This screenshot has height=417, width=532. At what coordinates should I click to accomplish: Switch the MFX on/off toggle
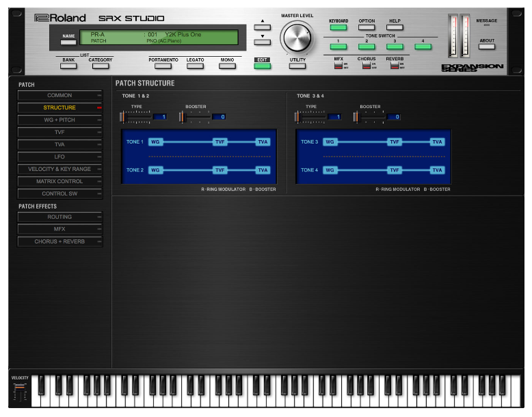click(338, 66)
